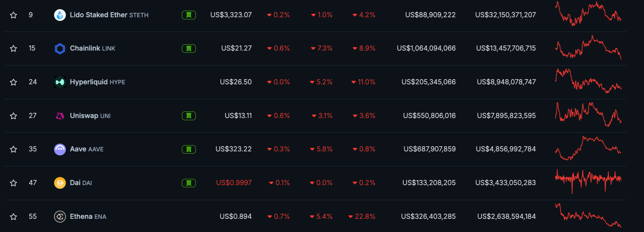This screenshot has width=644, height=232.
Task: Click the Hyperliquid coin logo
Action: click(x=60, y=82)
